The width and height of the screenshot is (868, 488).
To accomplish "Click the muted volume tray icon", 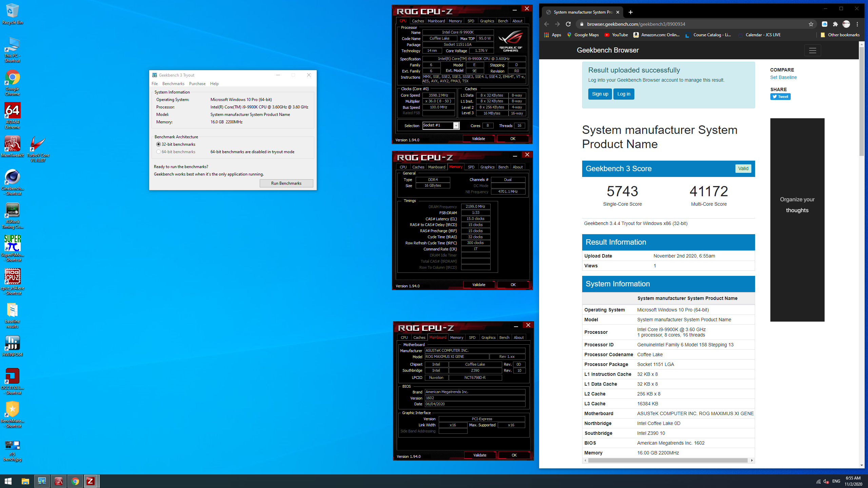I will click(826, 481).
